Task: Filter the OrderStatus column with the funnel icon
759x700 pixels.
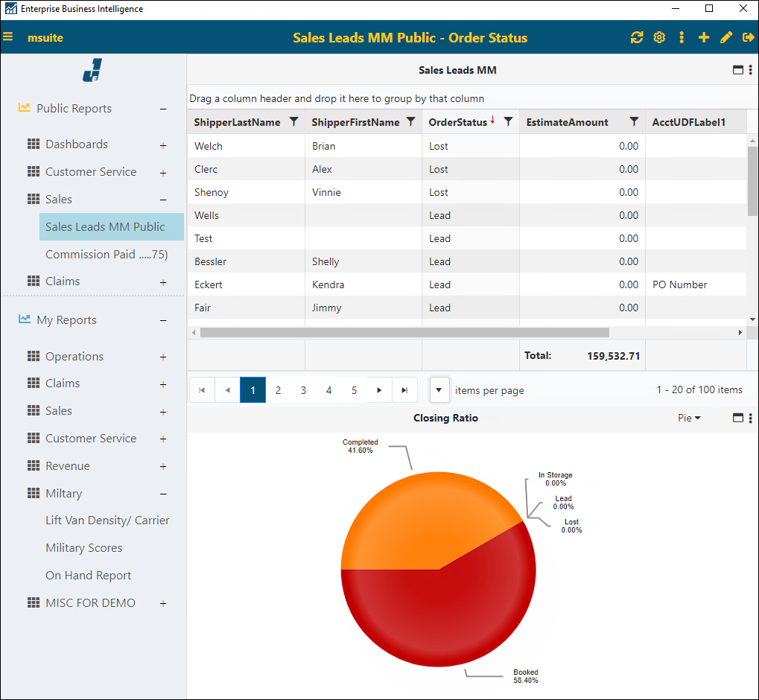Action: 508,121
